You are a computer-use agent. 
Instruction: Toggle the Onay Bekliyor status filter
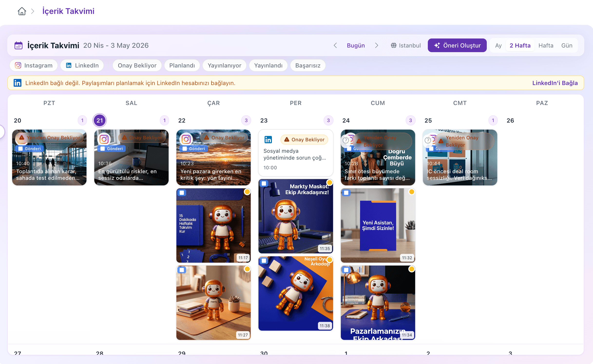tap(137, 66)
